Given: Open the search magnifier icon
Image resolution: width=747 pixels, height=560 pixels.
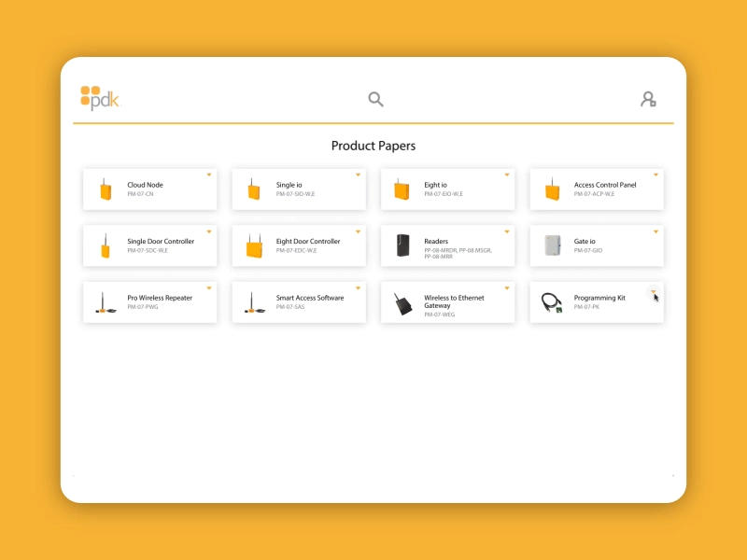Looking at the screenshot, I should coord(376,99).
